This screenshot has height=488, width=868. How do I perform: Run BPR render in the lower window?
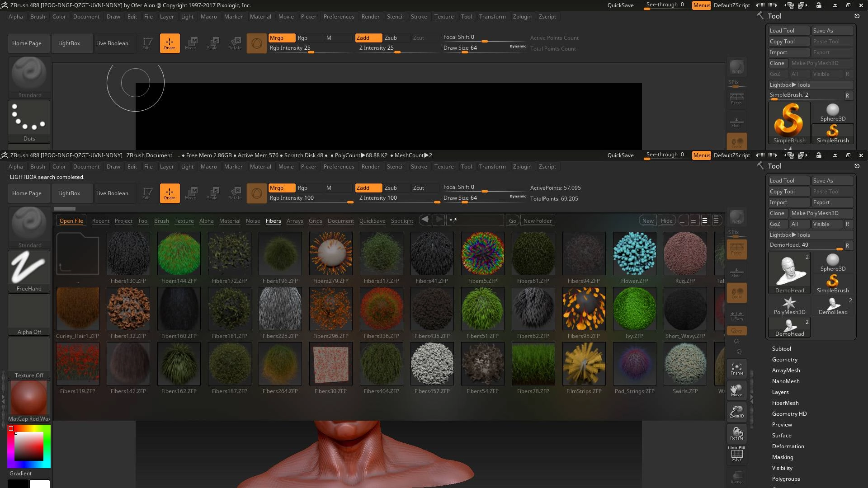coord(737,217)
